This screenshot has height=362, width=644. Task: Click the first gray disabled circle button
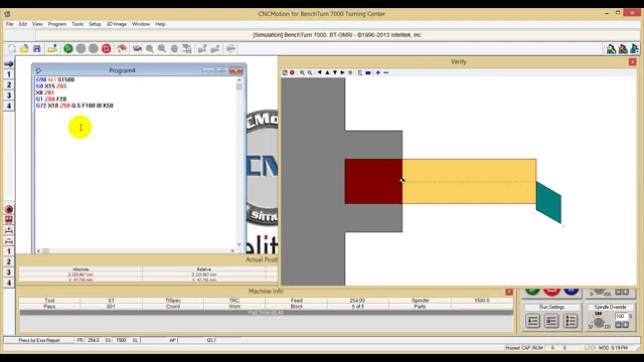pyautogui.click(x=81, y=49)
